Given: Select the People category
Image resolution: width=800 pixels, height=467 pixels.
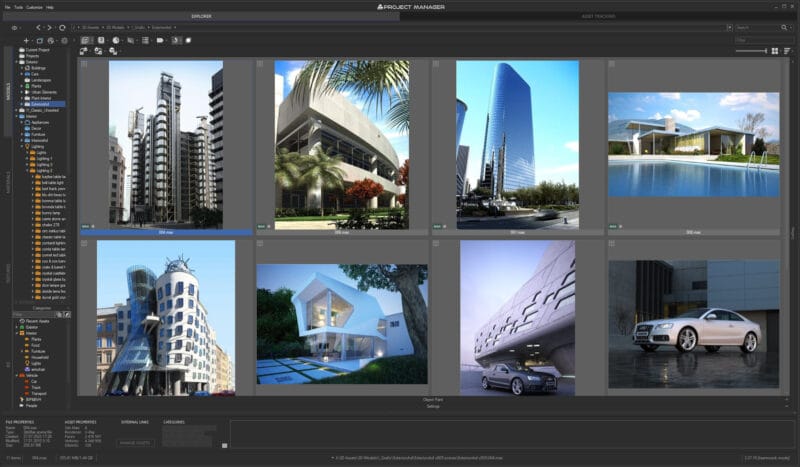Looking at the screenshot, I should pyautogui.click(x=31, y=406).
